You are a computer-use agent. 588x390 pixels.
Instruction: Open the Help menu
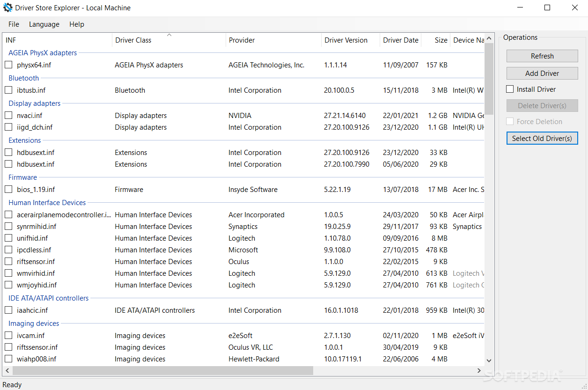tap(77, 24)
